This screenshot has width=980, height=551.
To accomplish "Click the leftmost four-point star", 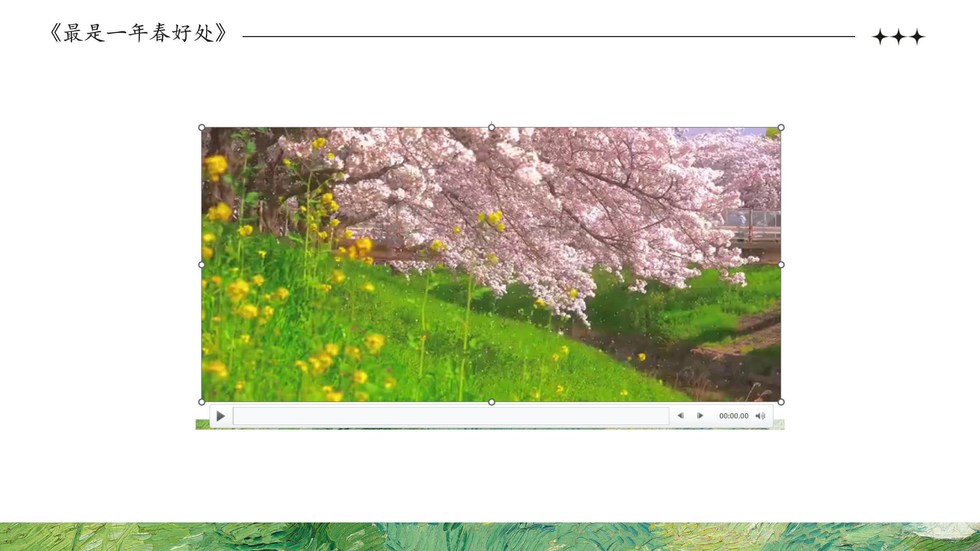I will tap(880, 37).
